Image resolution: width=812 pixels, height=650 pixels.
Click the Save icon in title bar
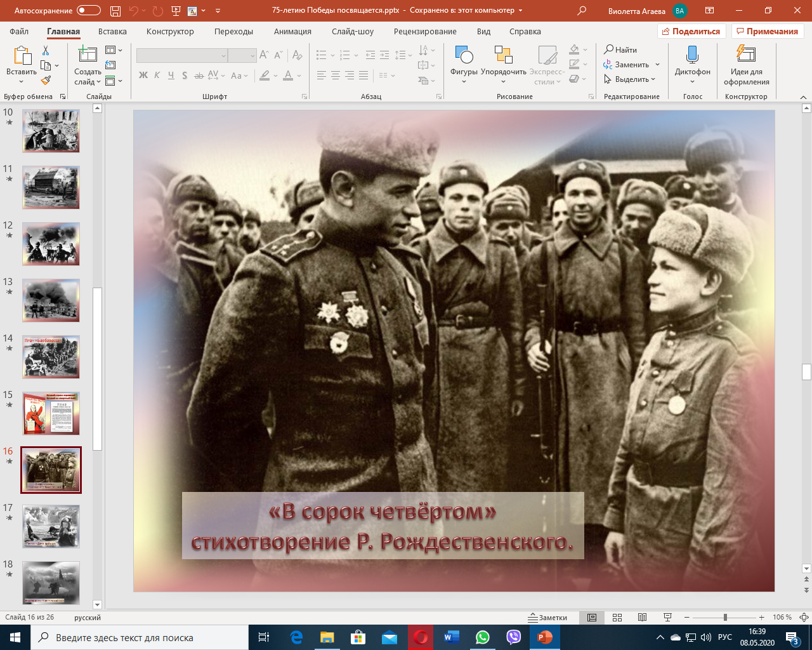[115, 11]
